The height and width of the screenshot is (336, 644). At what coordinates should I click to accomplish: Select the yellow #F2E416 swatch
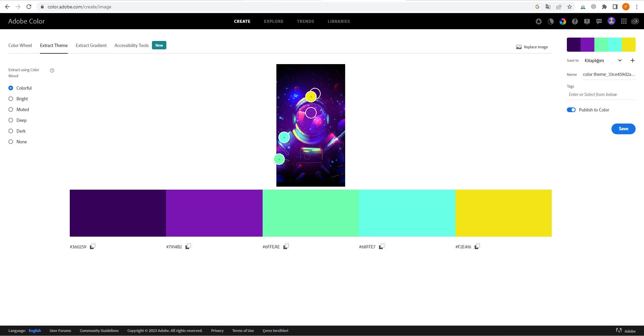pyautogui.click(x=503, y=213)
